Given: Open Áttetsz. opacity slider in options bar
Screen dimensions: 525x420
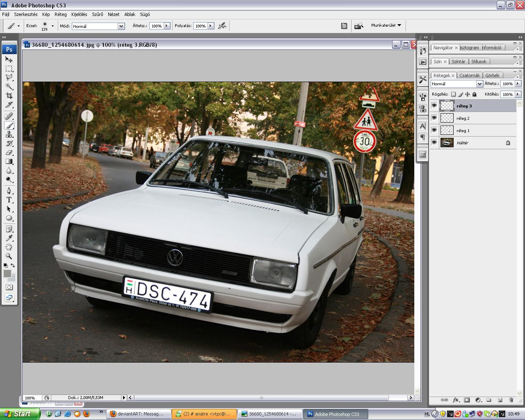Looking at the screenshot, I should [167, 26].
